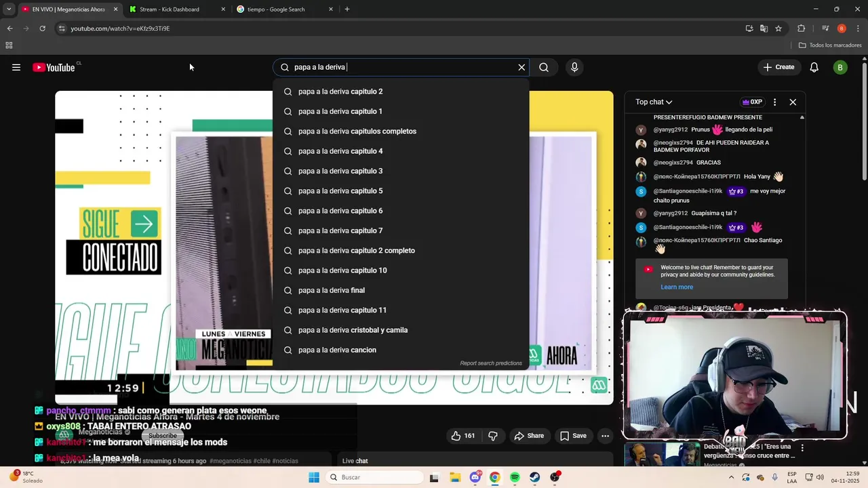Dislike the video with thumbs down
This screenshot has height=488, width=868.
pos(493,436)
